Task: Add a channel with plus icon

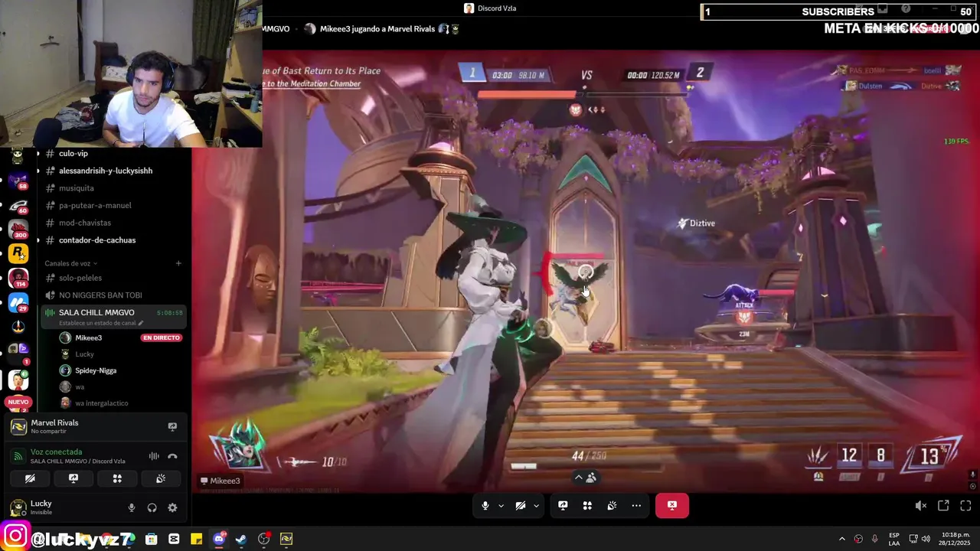Action: click(x=178, y=263)
